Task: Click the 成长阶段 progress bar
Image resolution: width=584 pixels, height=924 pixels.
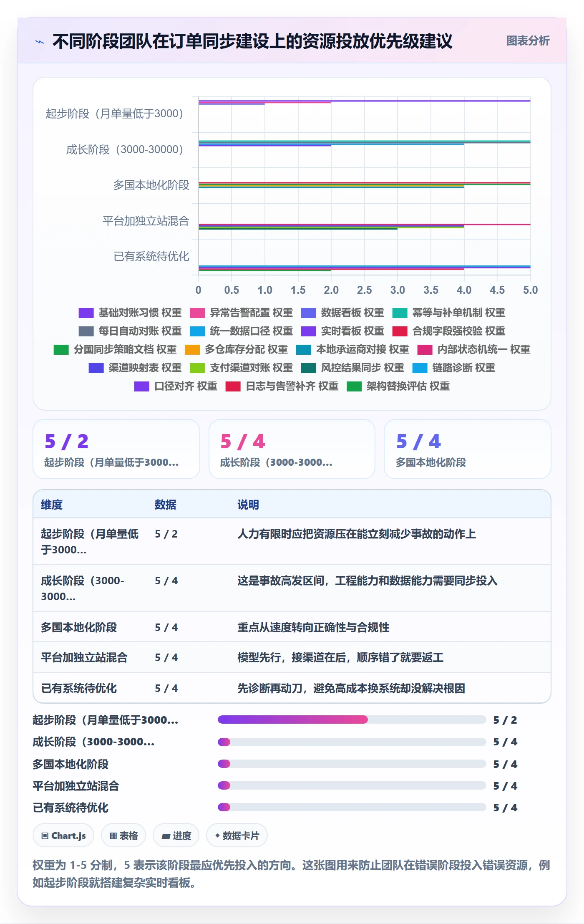Action: point(352,742)
